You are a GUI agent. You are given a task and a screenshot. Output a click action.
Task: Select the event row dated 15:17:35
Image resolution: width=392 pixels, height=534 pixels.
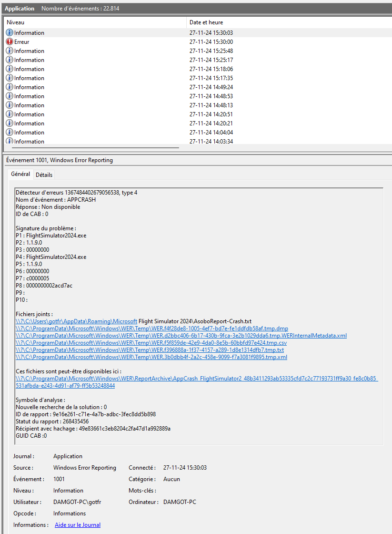coord(95,78)
